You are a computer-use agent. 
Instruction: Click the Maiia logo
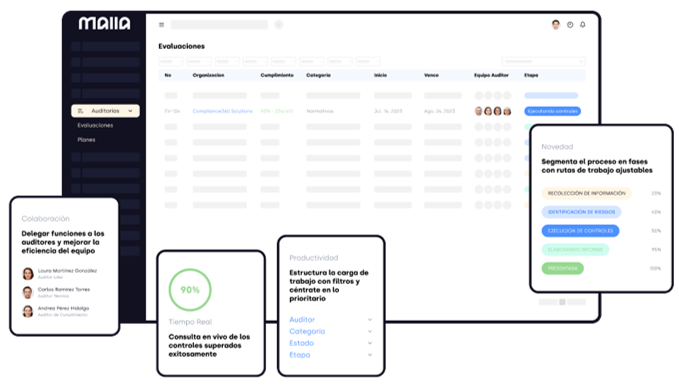pos(104,23)
